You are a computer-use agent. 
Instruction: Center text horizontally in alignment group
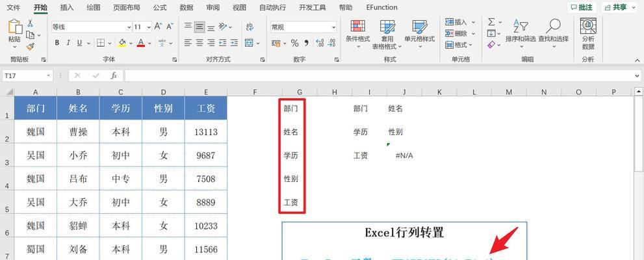[200, 43]
